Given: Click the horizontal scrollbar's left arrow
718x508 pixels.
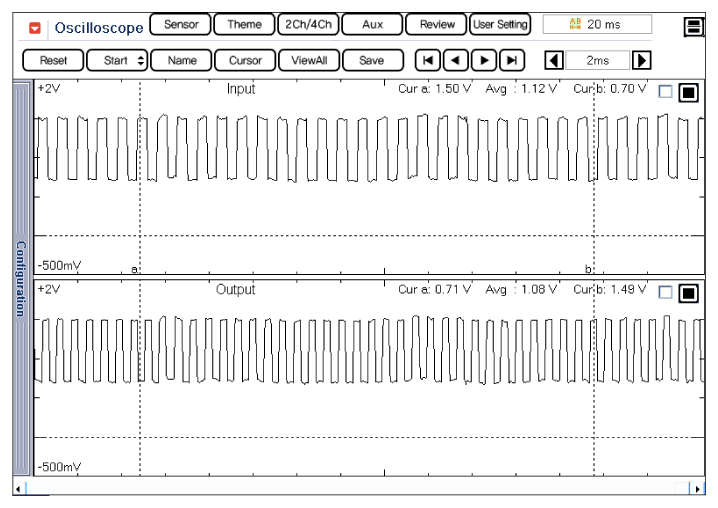Looking at the screenshot, I should (x=18, y=489).
